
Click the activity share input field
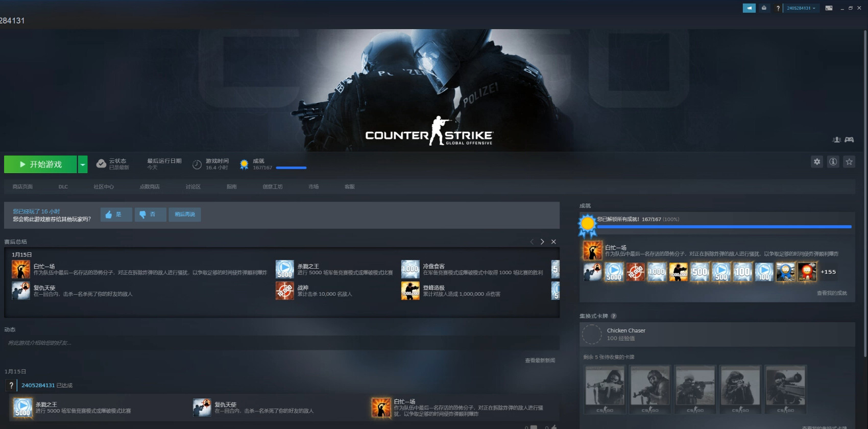click(282, 343)
